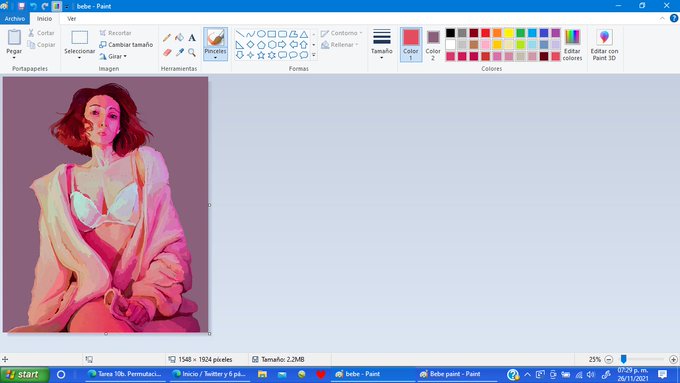Click the zoom slider handle

[x=624, y=359]
